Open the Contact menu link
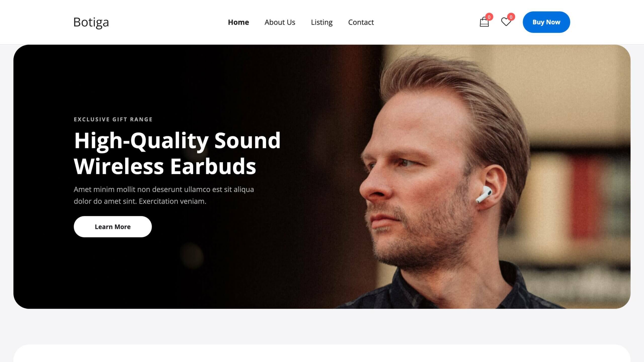Viewport: 644px width, 362px height. pyautogui.click(x=361, y=22)
